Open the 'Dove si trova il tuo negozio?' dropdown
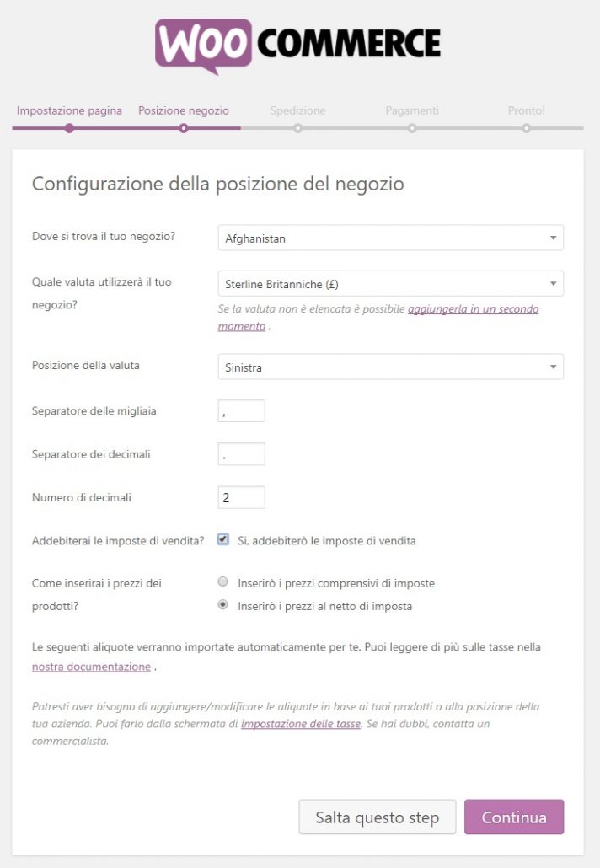 click(388, 238)
